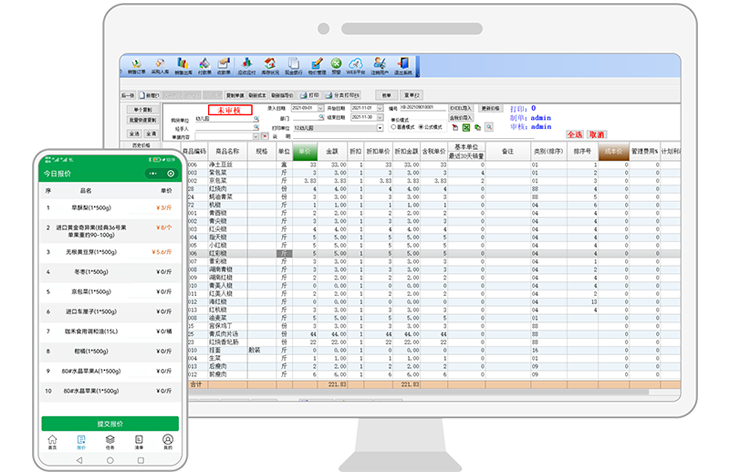Open the 结束日期 date dropdown
Image resolution: width=730 pixels, height=475 pixels.
pos(379,117)
